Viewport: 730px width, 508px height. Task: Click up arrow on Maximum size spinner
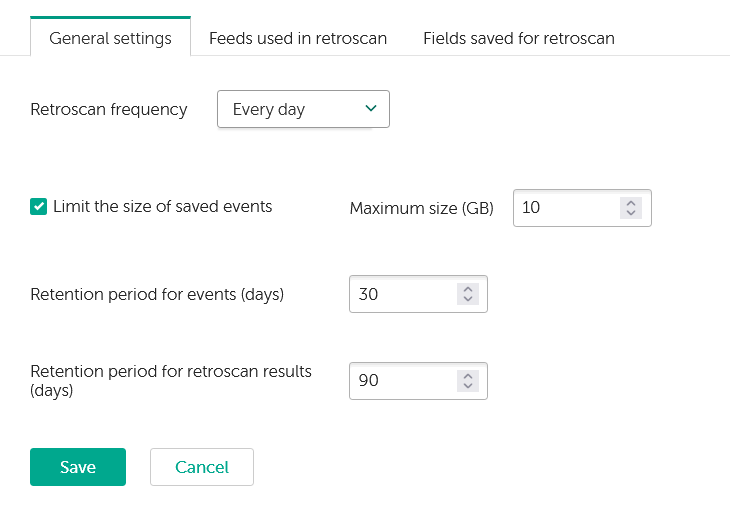(630, 203)
